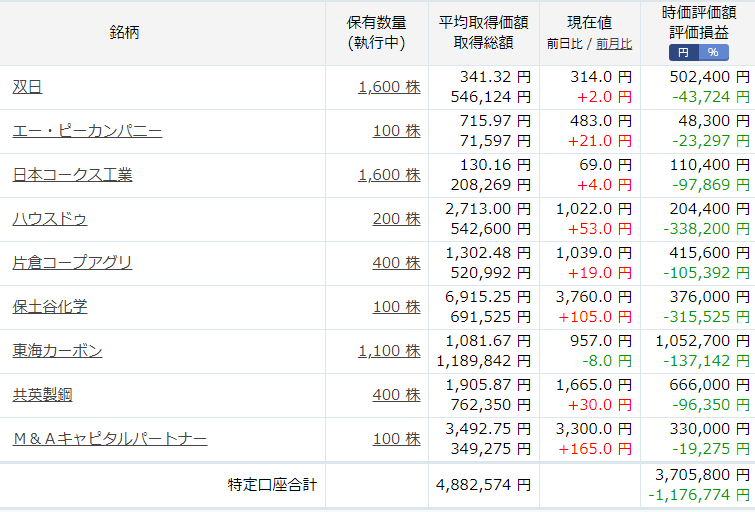Image resolution: width=755 pixels, height=512 pixels.
Task: Click 200 株 holdings for ハウスドゥ
Action: [397, 219]
